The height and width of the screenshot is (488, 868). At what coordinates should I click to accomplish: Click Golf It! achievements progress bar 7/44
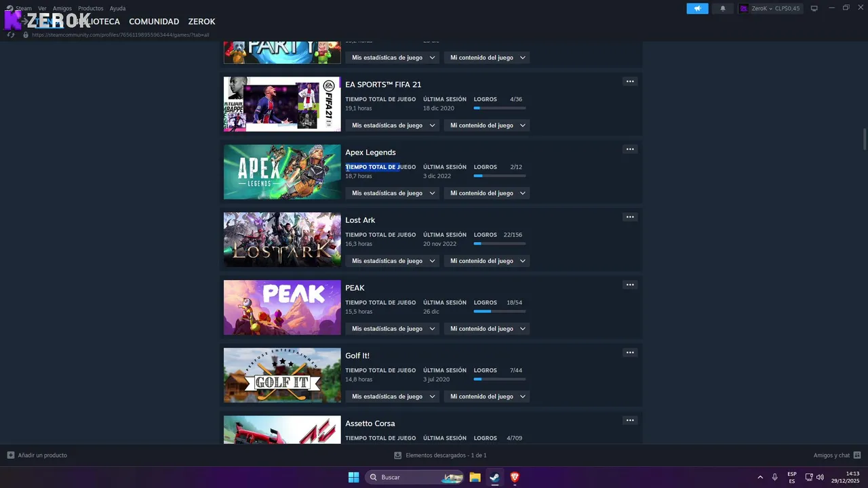[x=500, y=379]
